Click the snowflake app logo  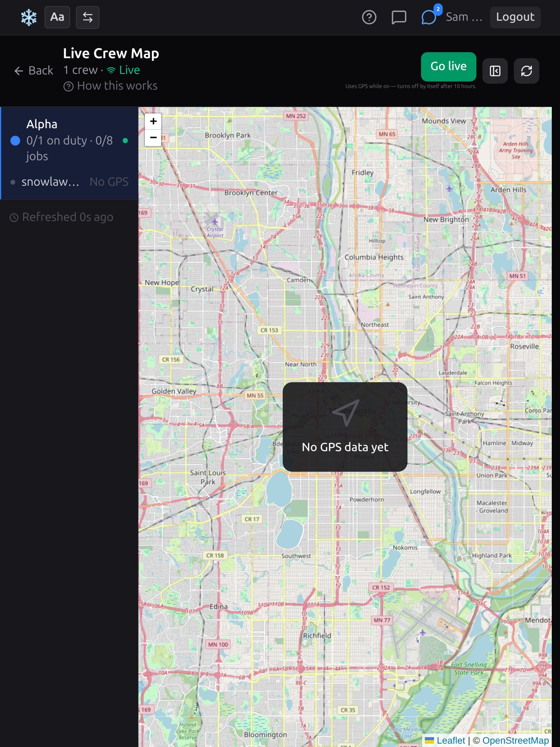pyautogui.click(x=29, y=17)
